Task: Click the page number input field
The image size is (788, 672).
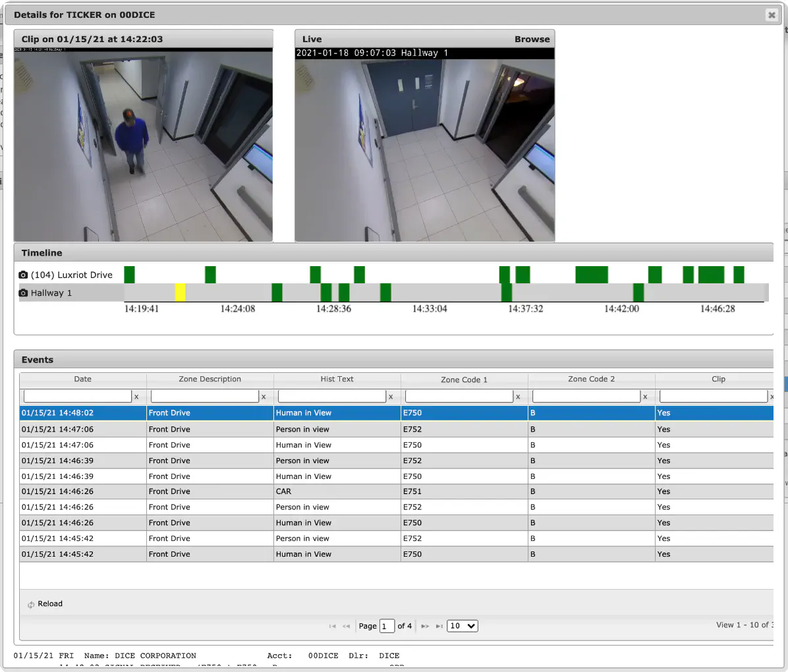Action: (x=387, y=627)
